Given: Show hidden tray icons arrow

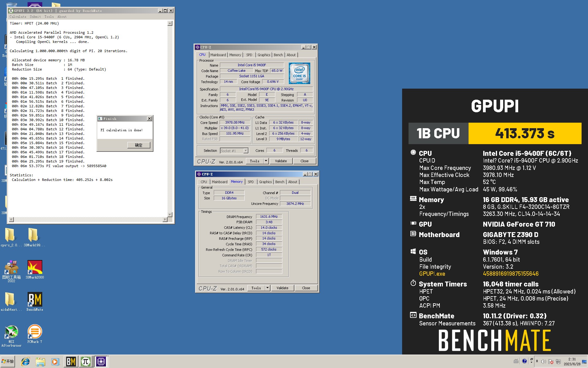Looking at the screenshot, I should (x=537, y=361).
